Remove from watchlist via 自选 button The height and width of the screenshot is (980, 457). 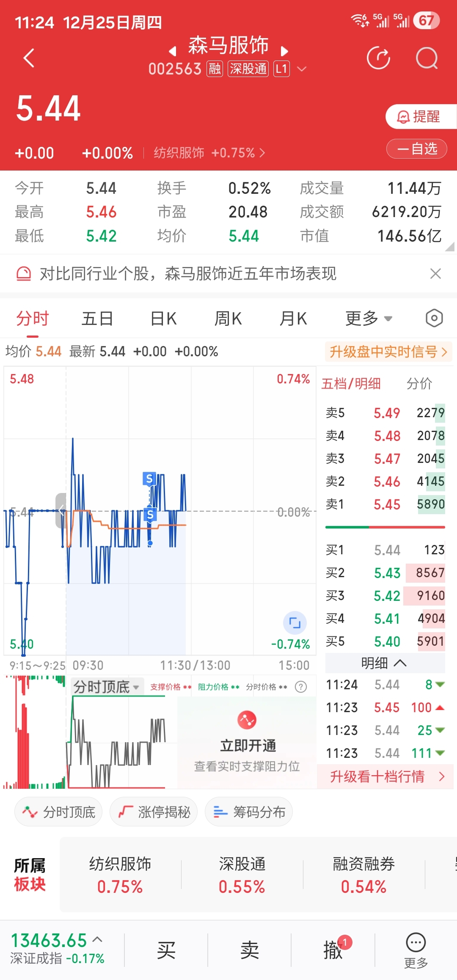[x=417, y=149]
